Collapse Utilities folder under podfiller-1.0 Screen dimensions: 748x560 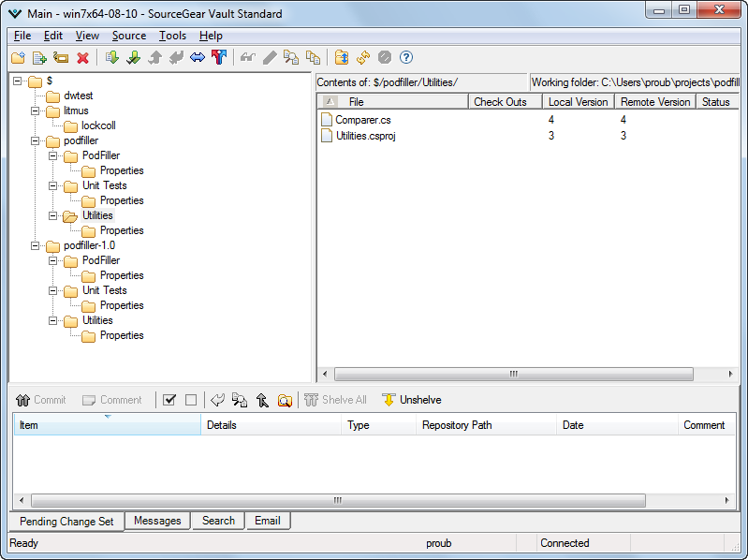53,321
